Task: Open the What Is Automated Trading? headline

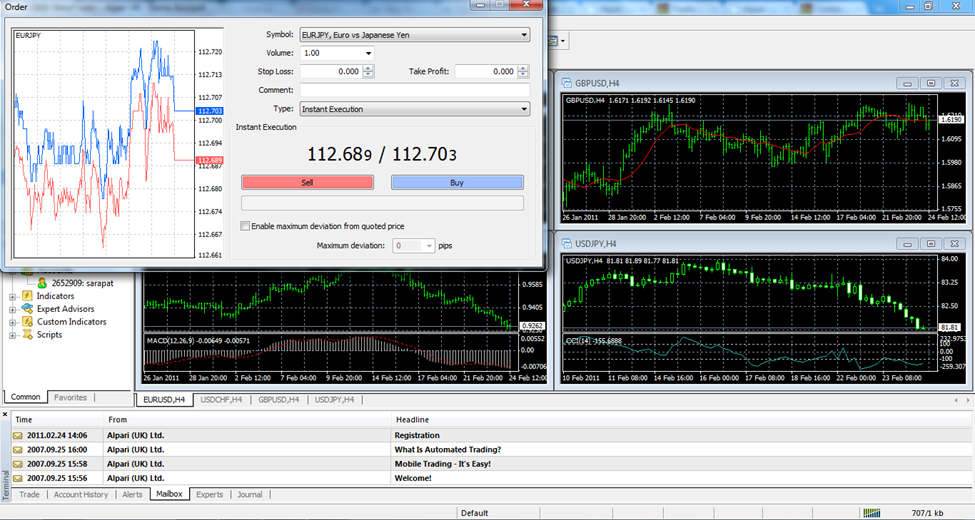Action: pos(448,450)
